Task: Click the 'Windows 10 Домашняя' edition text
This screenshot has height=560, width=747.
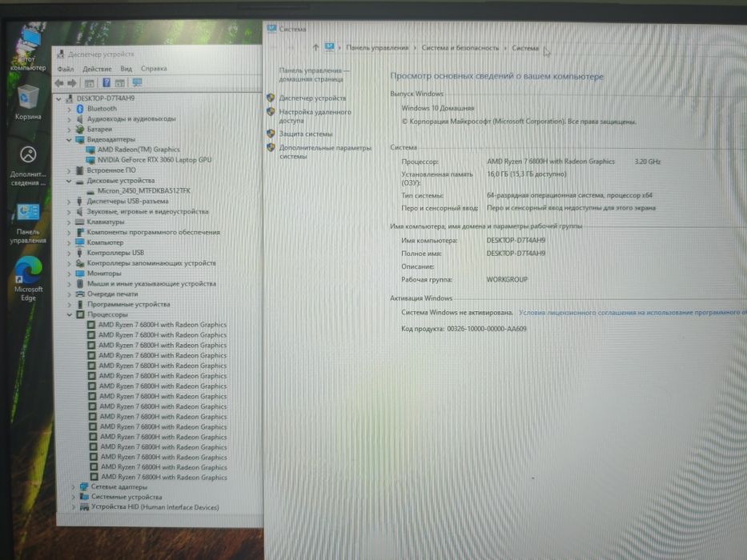Action: point(438,108)
